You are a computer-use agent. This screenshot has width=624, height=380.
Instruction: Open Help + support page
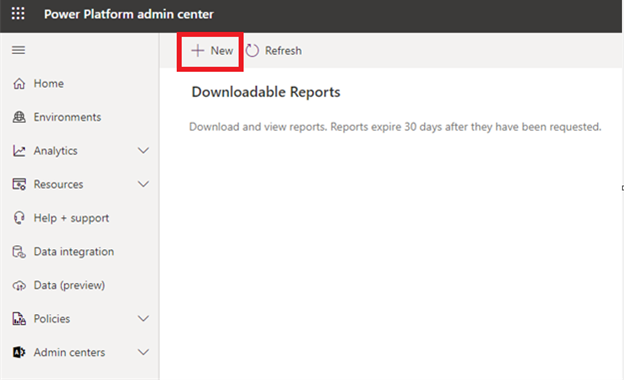click(x=71, y=218)
